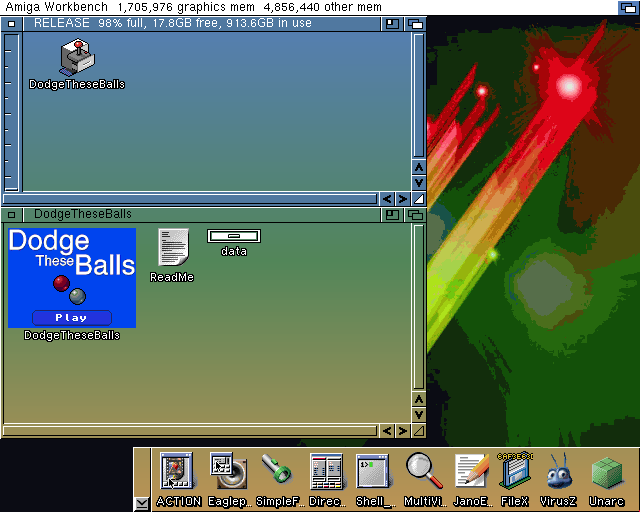
Task: Collapse the dock with its down-arrow gadget
Action: 142,504
